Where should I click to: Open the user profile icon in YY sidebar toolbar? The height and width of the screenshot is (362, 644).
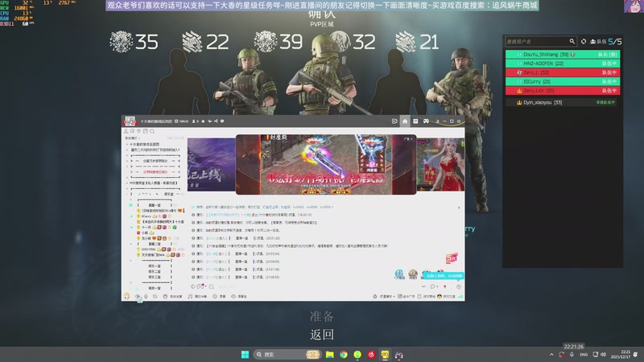[126, 131]
